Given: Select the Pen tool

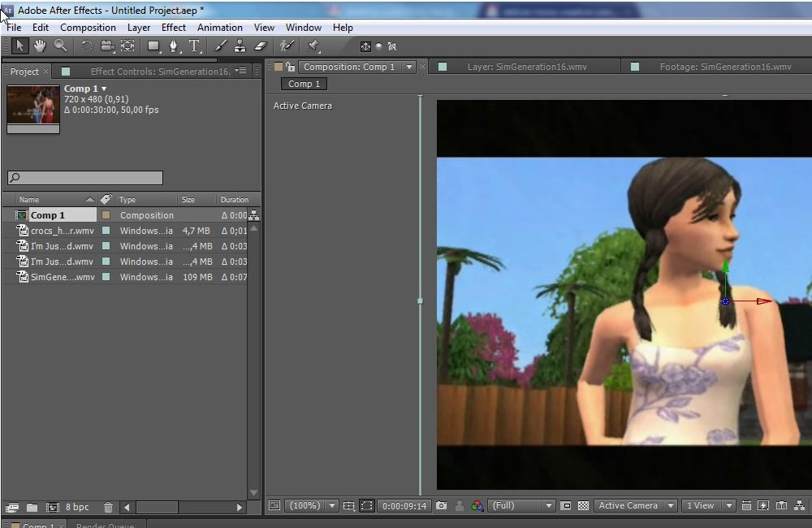Looking at the screenshot, I should click(x=172, y=46).
